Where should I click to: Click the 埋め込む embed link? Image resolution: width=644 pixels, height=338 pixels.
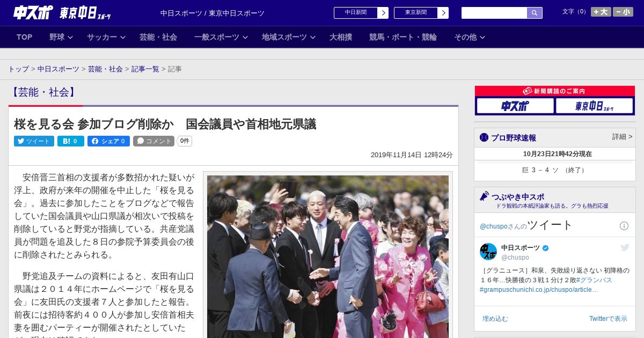coord(495,319)
